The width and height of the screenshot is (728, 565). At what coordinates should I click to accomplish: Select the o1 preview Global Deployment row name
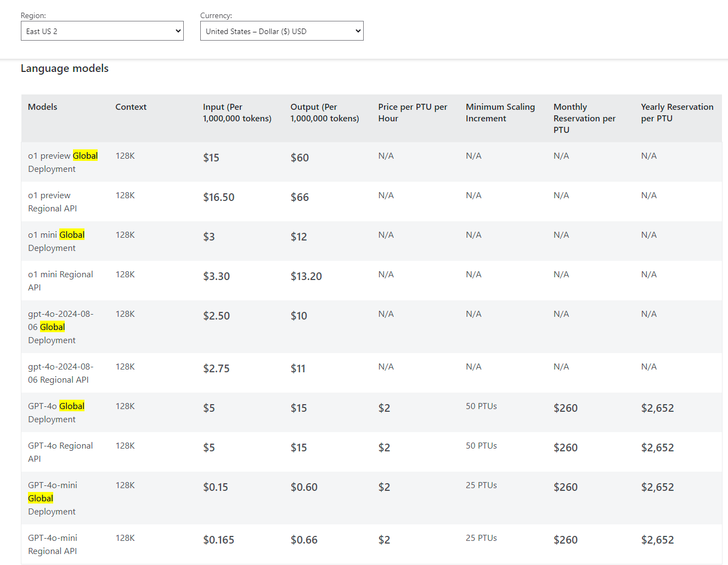63,162
